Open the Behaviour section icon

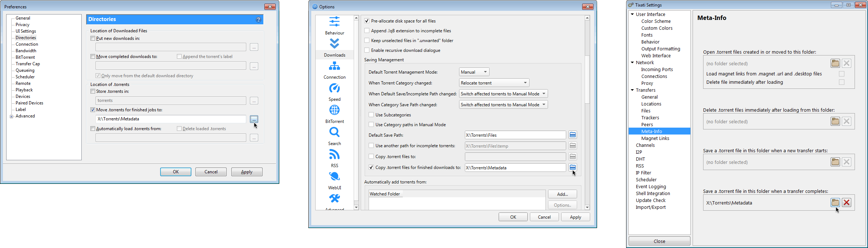point(334,22)
